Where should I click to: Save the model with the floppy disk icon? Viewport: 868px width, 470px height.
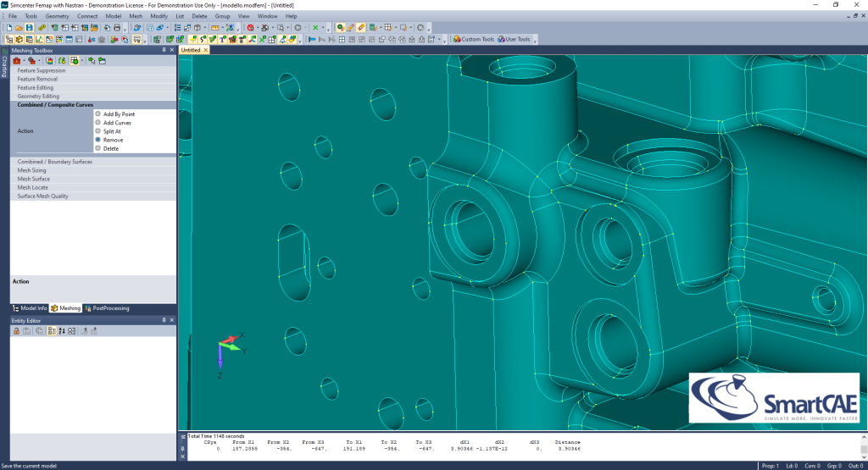coord(30,28)
